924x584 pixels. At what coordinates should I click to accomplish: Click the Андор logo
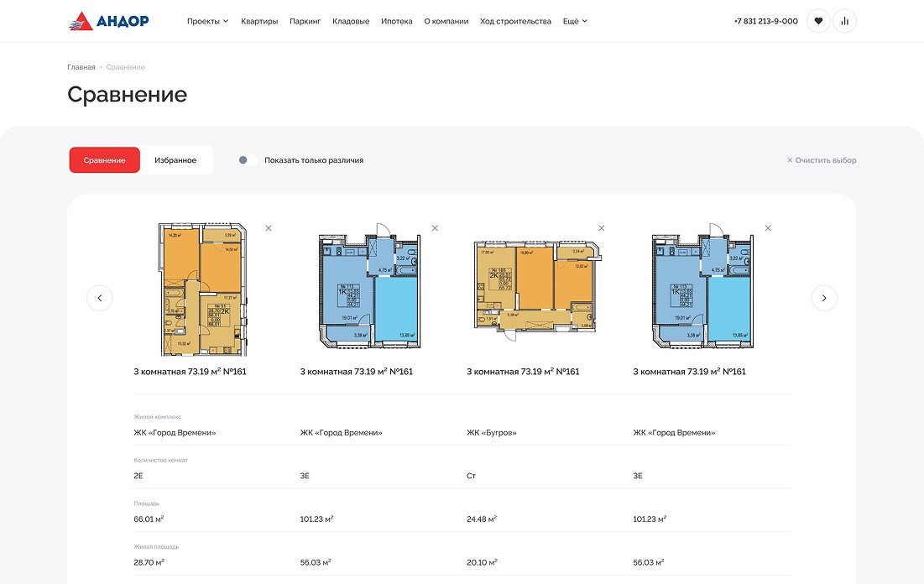pos(108,21)
